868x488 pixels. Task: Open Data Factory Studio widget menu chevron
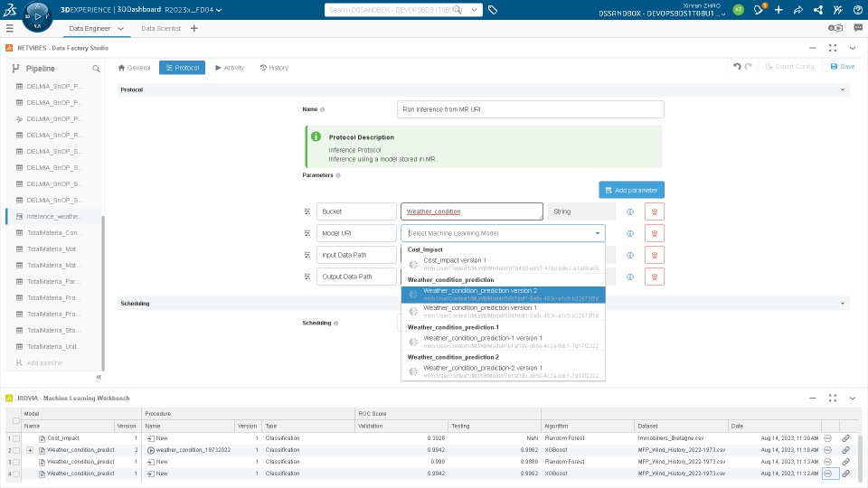[x=853, y=48]
